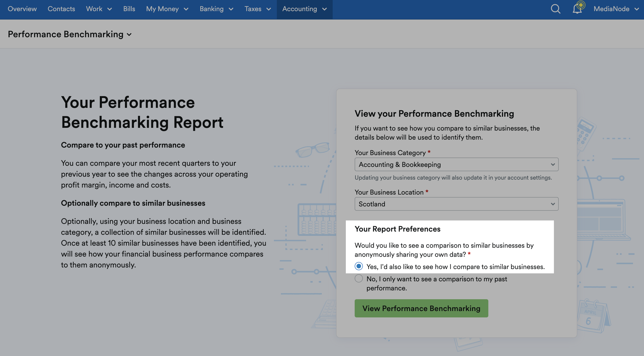
Task: Go to the Bills tab
Action: coord(129,9)
